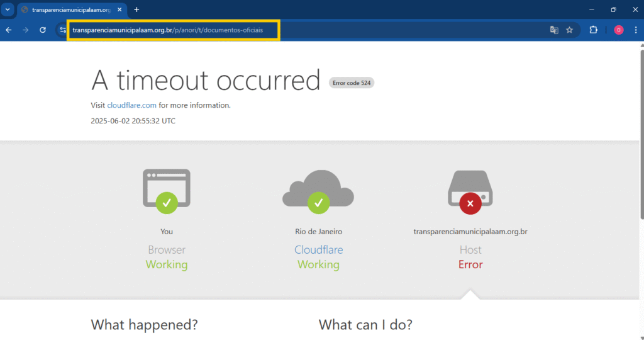Screen dimensions: 644x340
Task: Click the 'Rio de Janeiro' label
Action: coord(318,232)
